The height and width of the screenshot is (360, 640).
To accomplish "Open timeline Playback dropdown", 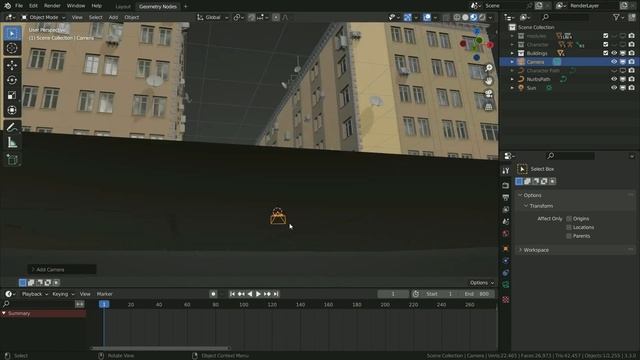I will (x=35, y=294).
